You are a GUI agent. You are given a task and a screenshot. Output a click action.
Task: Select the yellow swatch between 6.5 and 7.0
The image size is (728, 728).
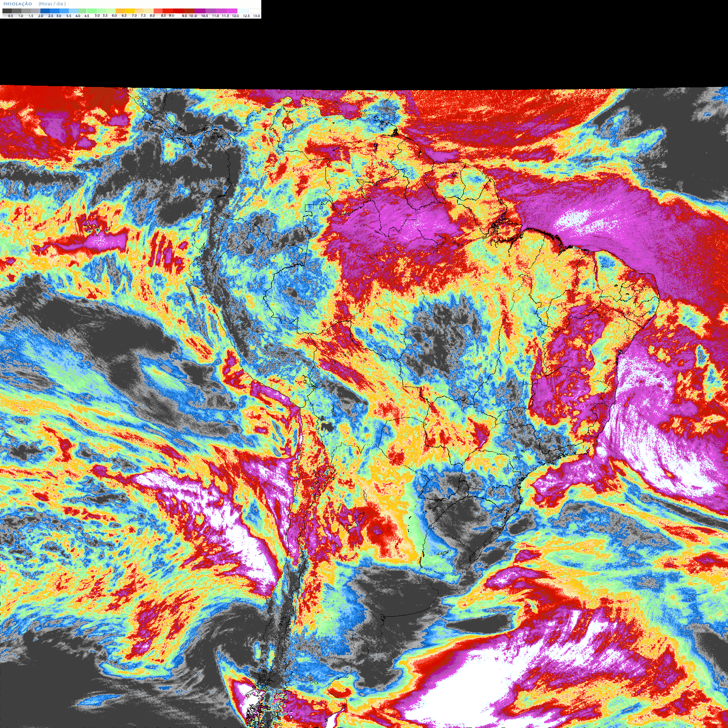(130, 11)
